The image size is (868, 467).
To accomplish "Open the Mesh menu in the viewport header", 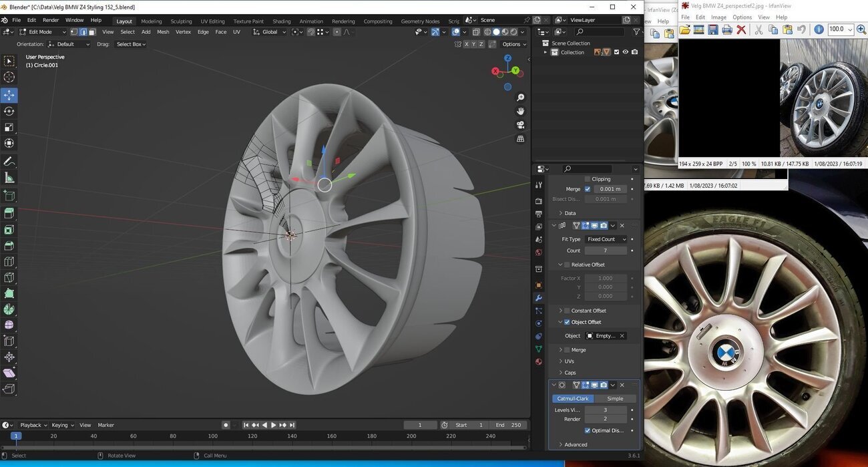I will 163,31.
